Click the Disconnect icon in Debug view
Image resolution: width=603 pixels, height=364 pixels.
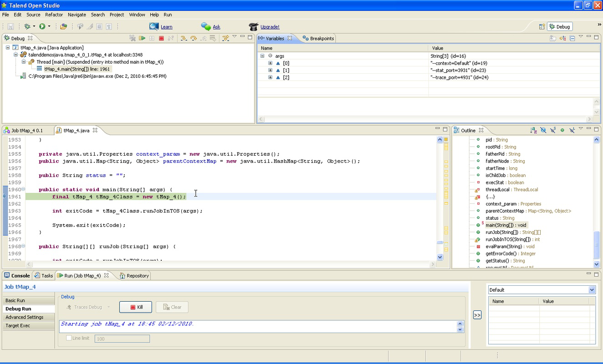171,38
